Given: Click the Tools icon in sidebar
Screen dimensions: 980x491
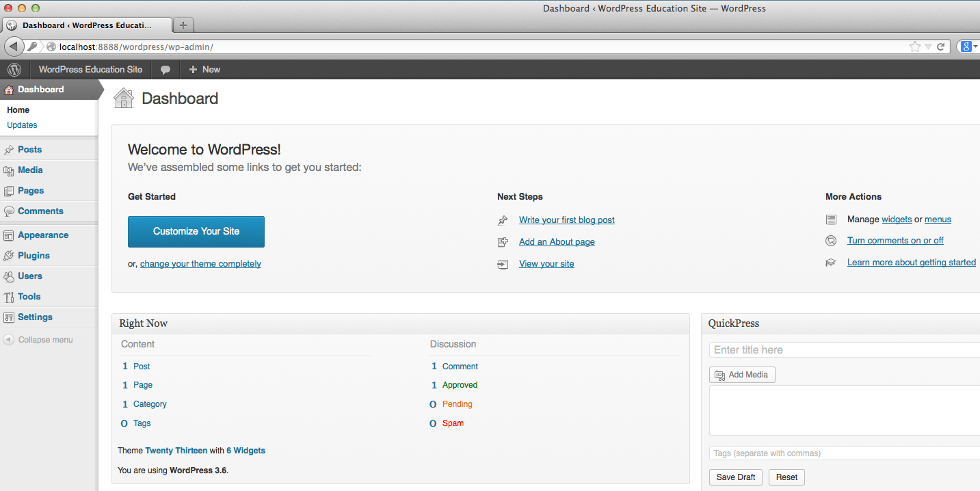Looking at the screenshot, I should tap(9, 297).
